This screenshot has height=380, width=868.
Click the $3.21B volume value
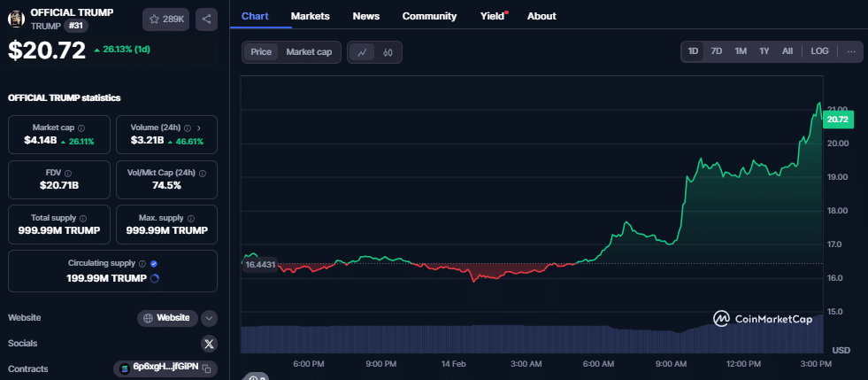(x=147, y=141)
